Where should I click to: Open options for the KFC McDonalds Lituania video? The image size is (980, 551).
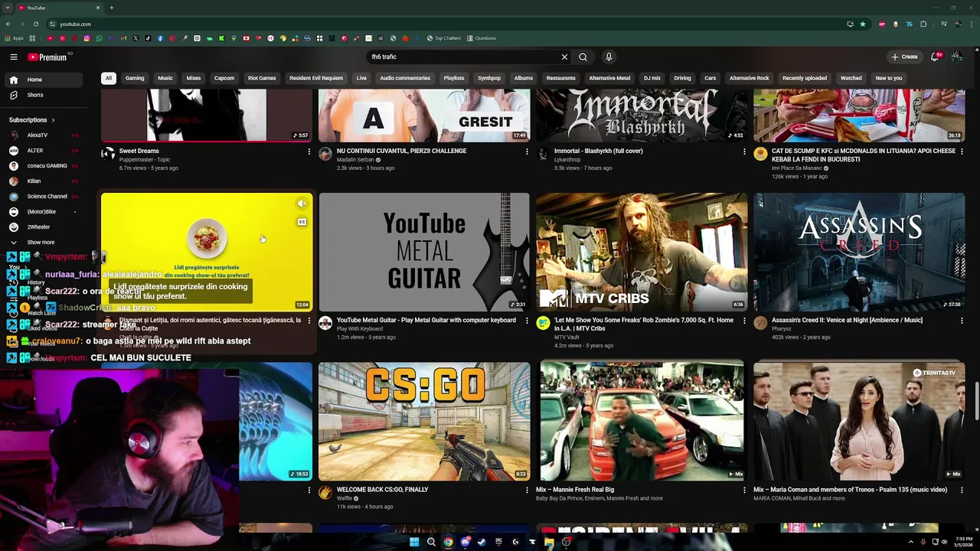[962, 152]
